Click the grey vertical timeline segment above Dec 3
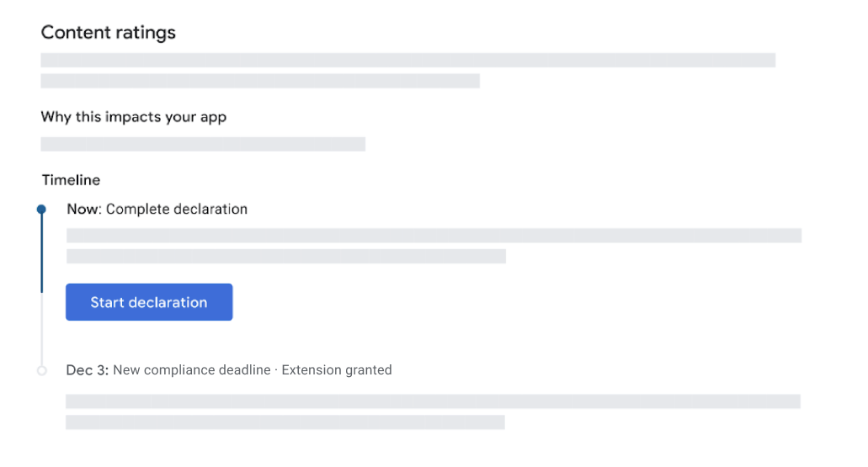Image resolution: width=868 pixels, height=467 pixels. tap(41, 329)
